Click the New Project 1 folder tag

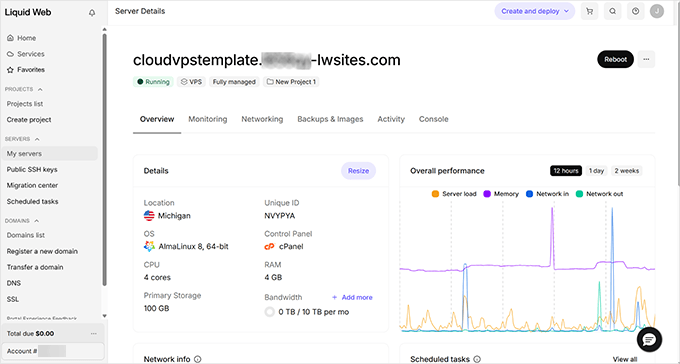pyautogui.click(x=291, y=82)
